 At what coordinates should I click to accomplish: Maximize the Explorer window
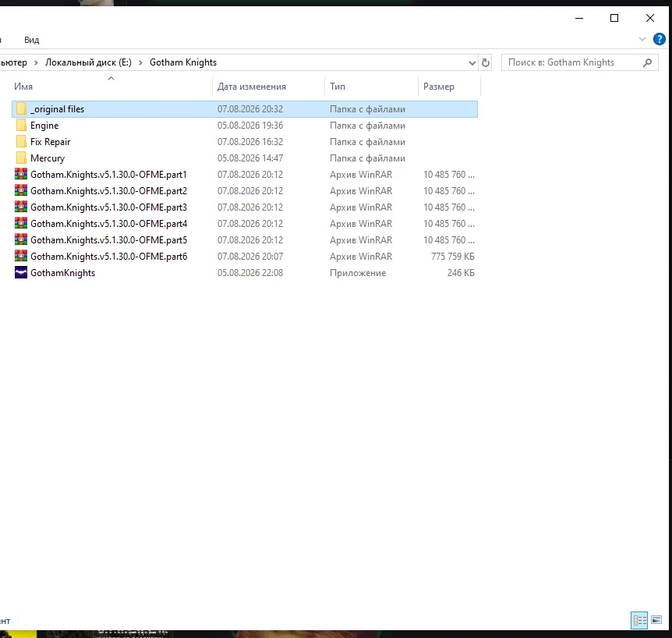(x=614, y=18)
